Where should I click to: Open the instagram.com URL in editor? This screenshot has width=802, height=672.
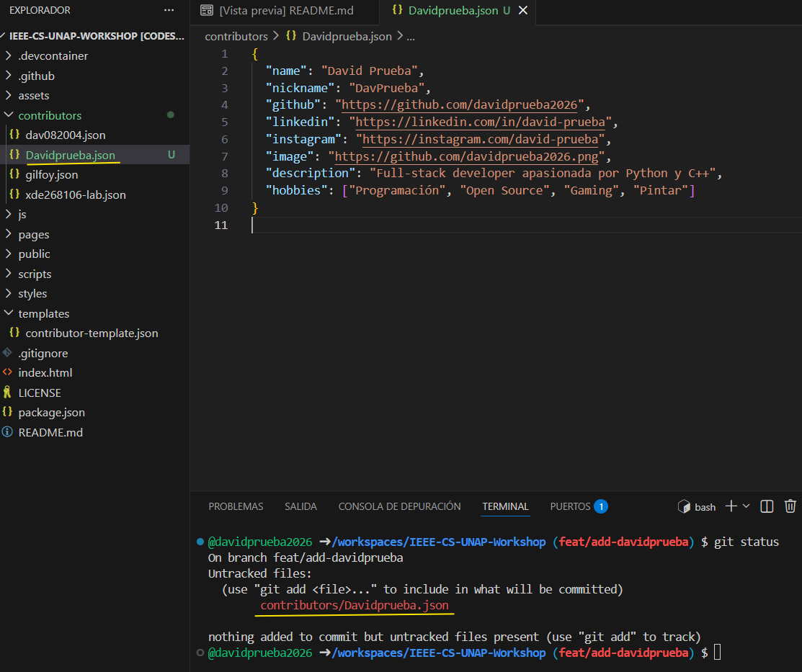click(x=481, y=139)
